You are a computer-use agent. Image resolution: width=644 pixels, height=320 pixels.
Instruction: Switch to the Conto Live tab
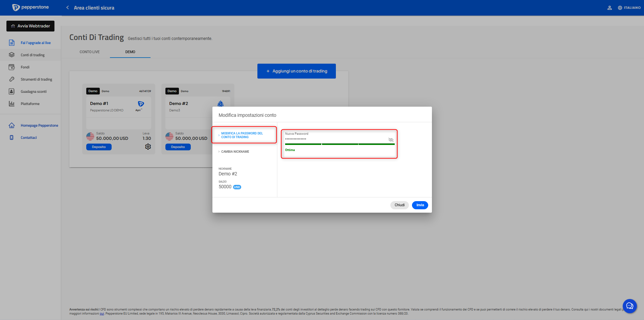(90, 52)
